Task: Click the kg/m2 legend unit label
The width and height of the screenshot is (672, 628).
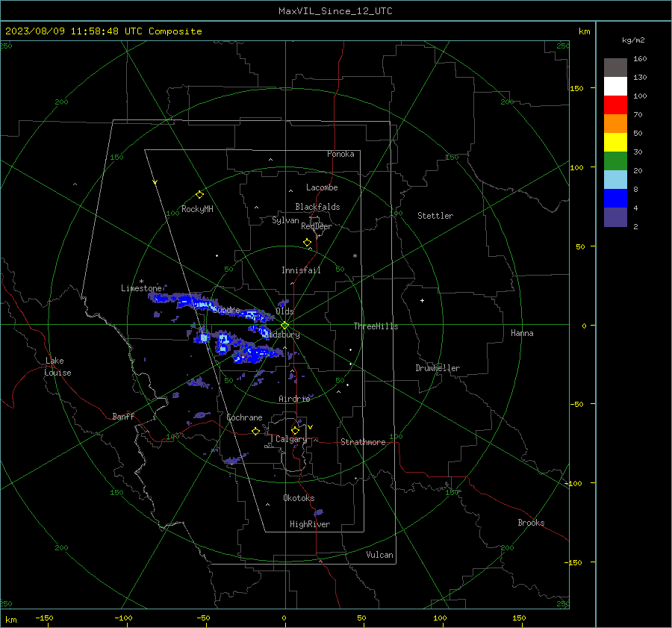Action: (x=633, y=40)
